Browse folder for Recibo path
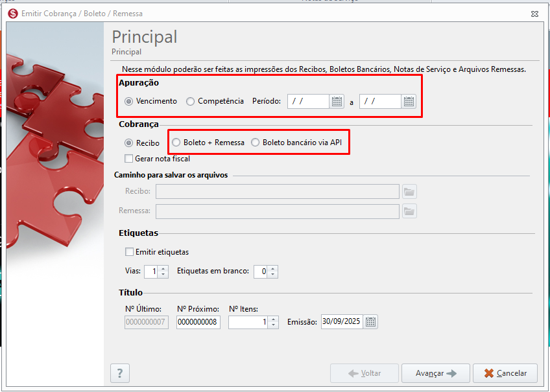Image resolution: width=550 pixels, height=392 pixels. (x=409, y=192)
